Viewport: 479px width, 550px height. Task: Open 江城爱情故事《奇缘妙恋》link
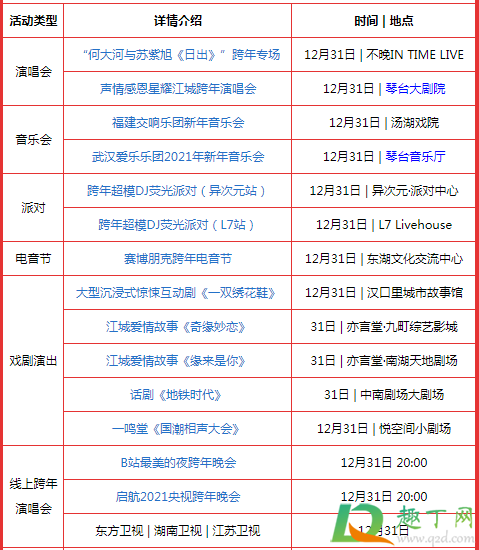click(x=176, y=327)
